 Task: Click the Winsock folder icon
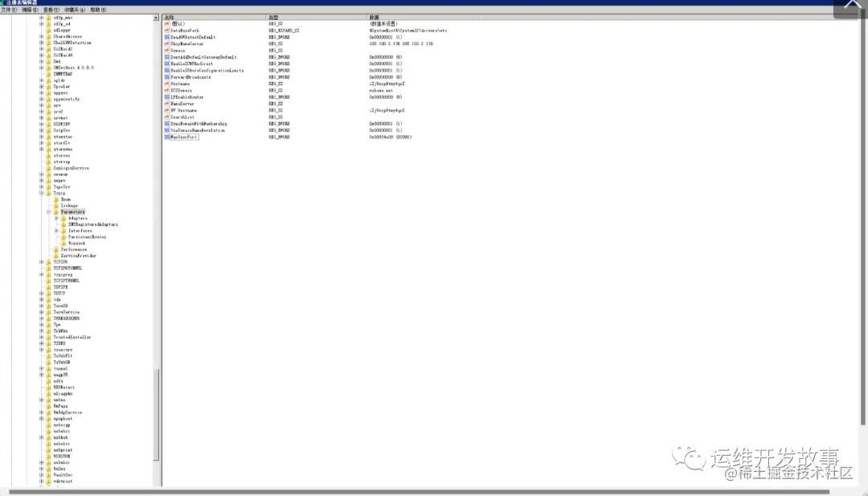63,243
